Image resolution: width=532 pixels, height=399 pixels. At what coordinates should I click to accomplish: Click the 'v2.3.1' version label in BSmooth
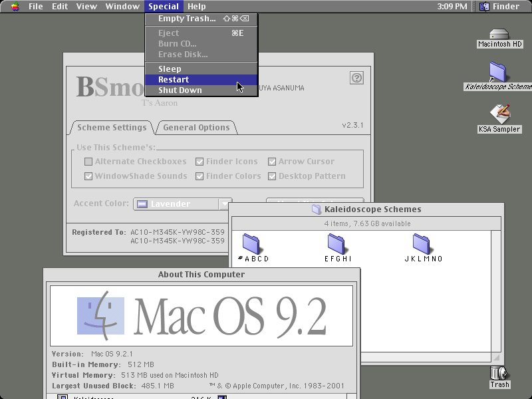pos(353,125)
